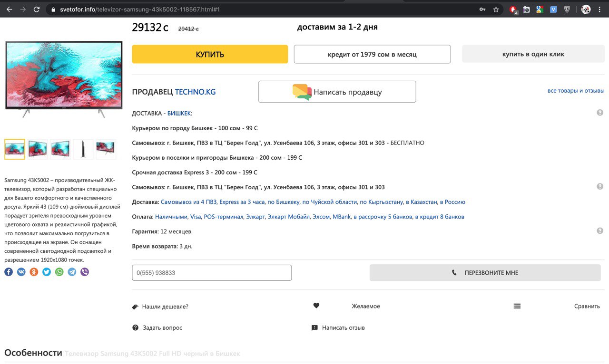The image size is (609, 364).
Task: Click кредит от 1979 сом в месяц
Action: pyautogui.click(x=372, y=54)
